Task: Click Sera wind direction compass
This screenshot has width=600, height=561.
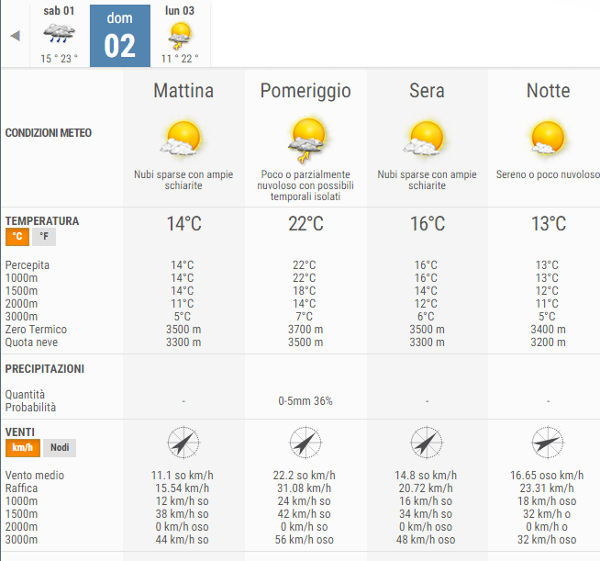Action: coord(426,442)
